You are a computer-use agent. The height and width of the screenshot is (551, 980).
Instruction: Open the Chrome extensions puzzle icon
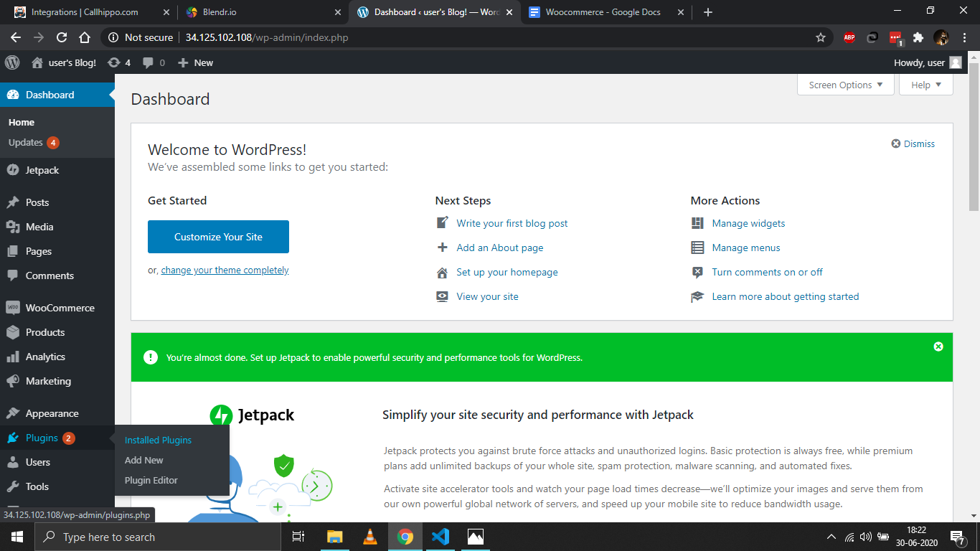coord(918,37)
